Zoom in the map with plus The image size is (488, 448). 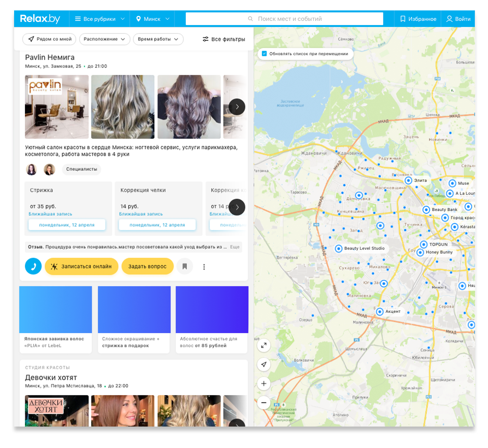click(x=264, y=383)
